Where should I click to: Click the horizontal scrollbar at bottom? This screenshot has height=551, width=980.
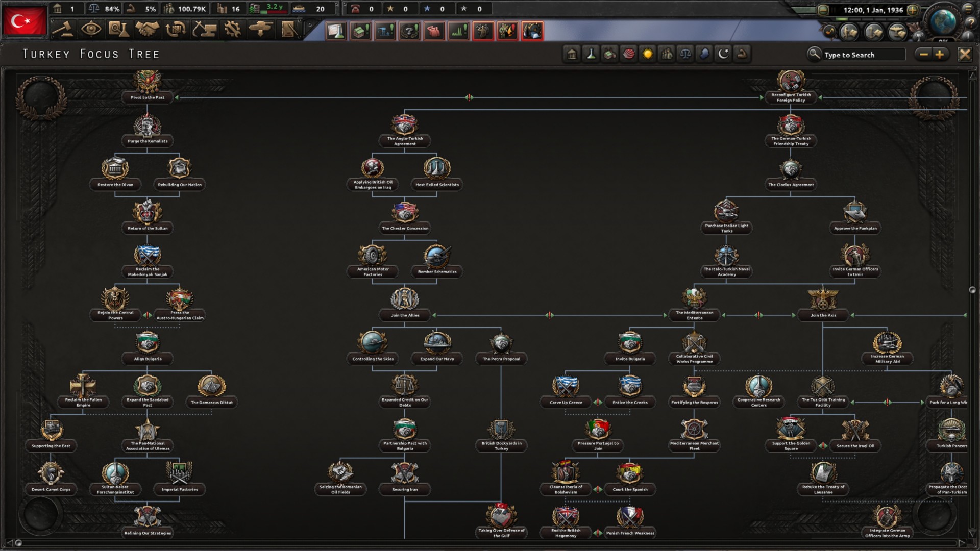click(490, 543)
